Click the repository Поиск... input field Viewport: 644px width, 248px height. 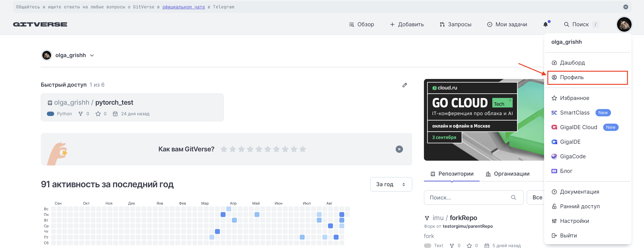473,197
